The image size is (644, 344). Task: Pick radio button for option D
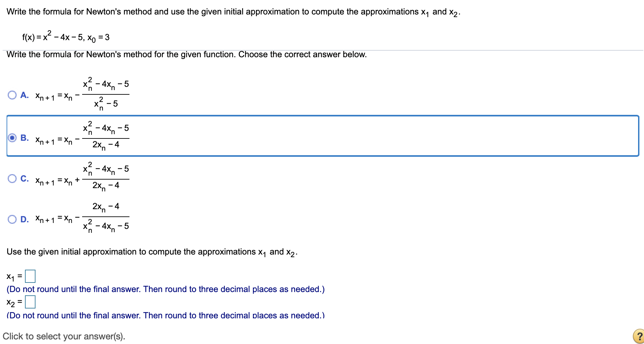pos(12,219)
